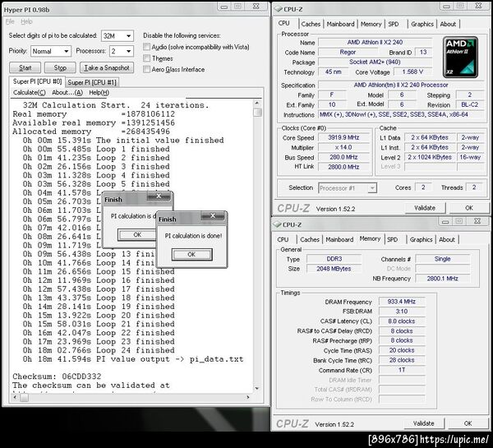Click OK in the CPU-Z Memory window

tap(468, 423)
